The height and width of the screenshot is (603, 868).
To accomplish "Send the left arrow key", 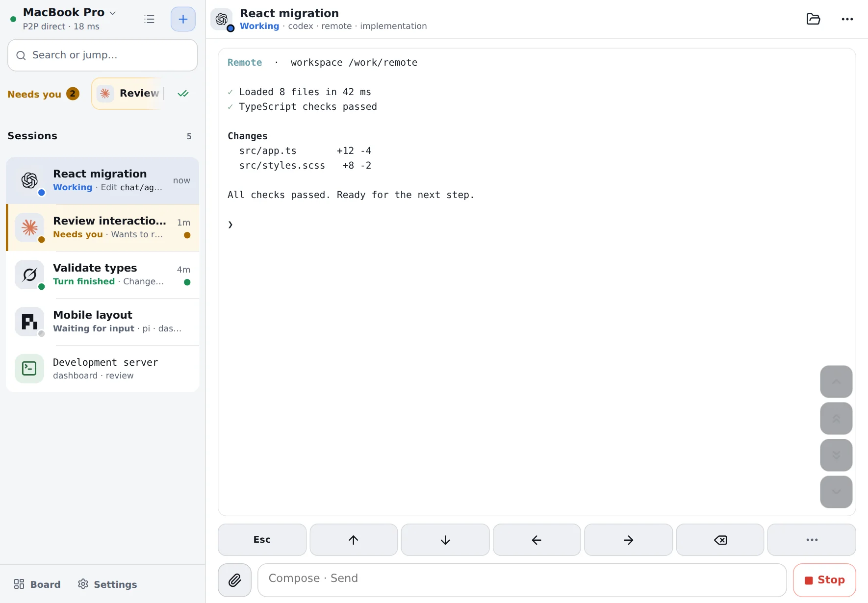I will (536, 540).
